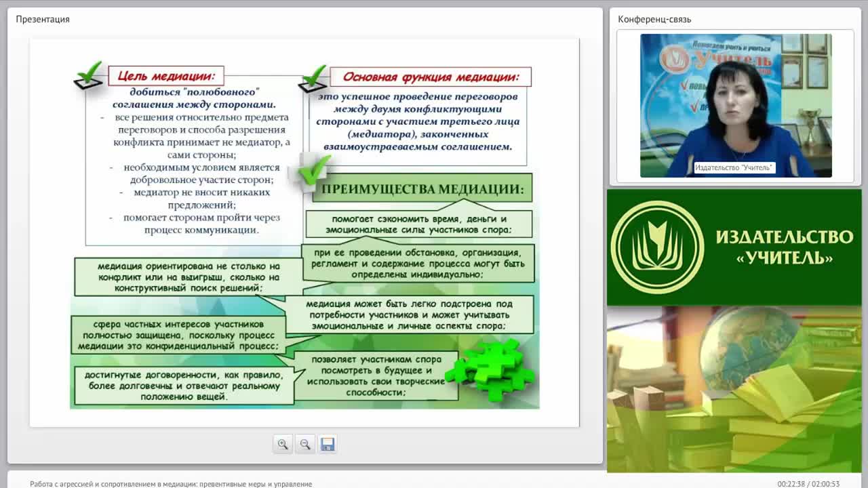Click the checkmark beside Основная функция медиации
Viewport: 868px width, 488px height.
[313, 80]
